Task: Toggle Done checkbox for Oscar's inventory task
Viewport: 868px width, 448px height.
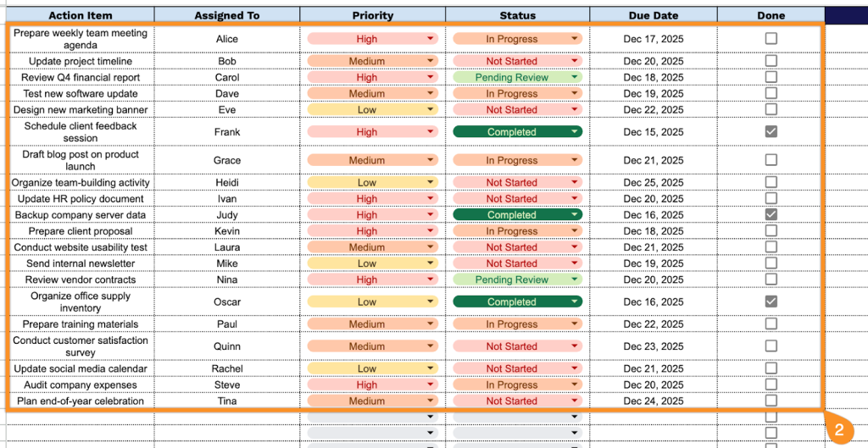Action: coord(771,301)
